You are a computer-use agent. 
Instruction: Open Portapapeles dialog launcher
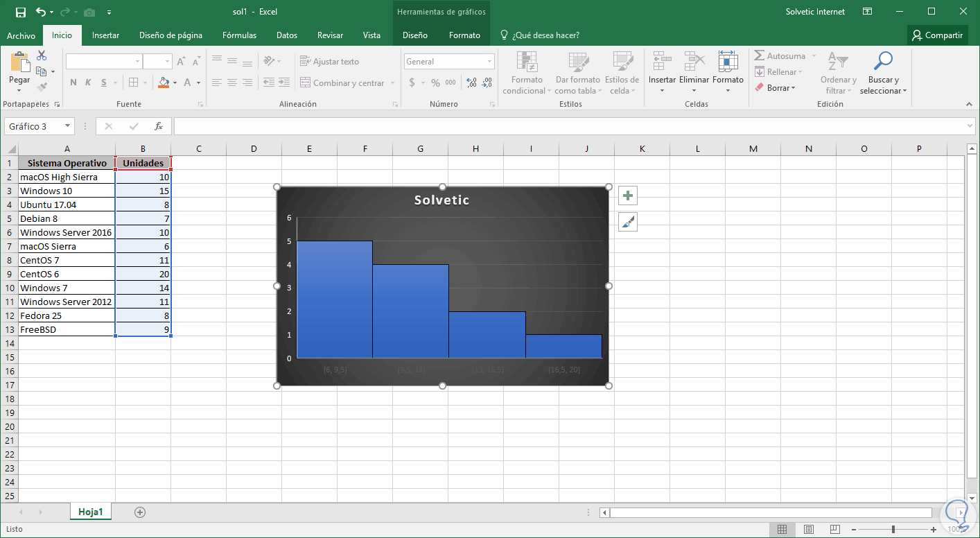pyautogui.click(x=57, y=104)
